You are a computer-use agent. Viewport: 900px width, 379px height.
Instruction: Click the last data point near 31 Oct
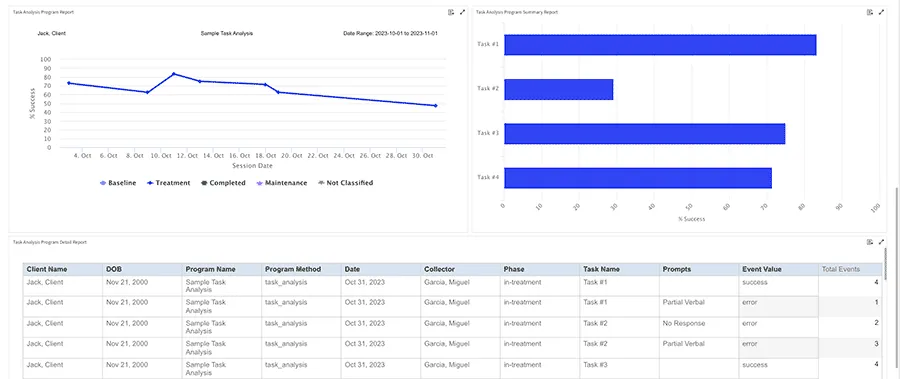pos(436,106)
